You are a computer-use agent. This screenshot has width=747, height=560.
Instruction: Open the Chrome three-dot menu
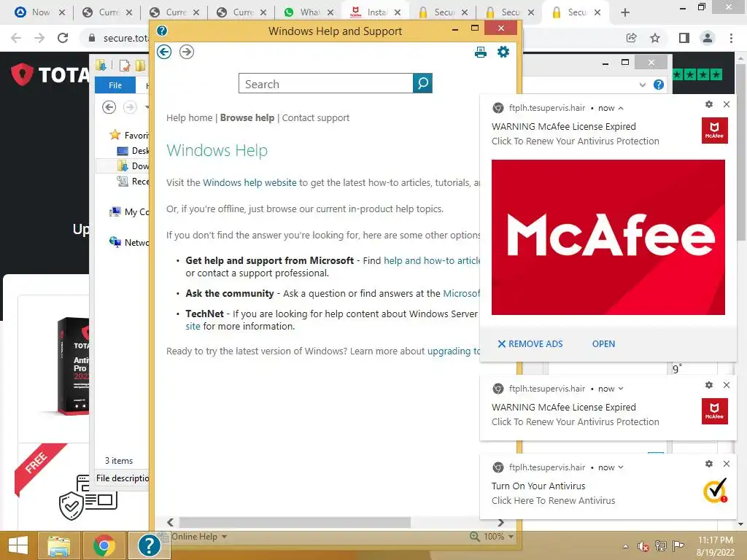(731, 38)
